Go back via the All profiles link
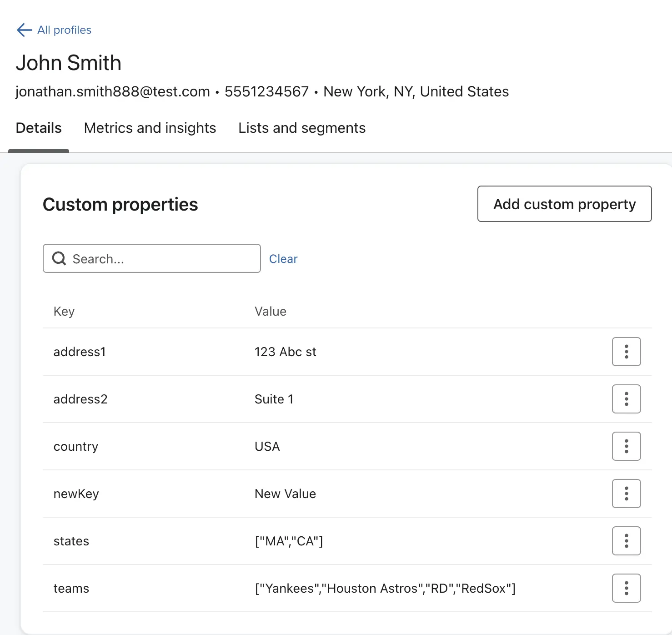 [64, 30]
